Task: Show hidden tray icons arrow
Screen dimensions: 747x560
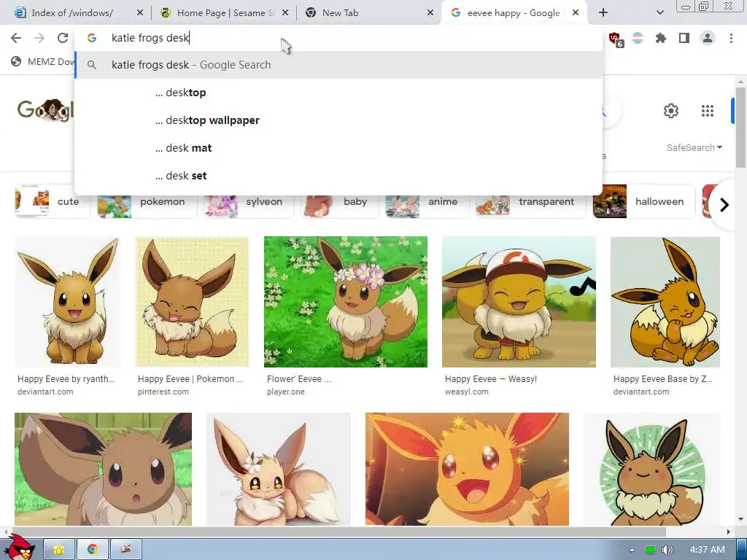Action: pos(632,550)
